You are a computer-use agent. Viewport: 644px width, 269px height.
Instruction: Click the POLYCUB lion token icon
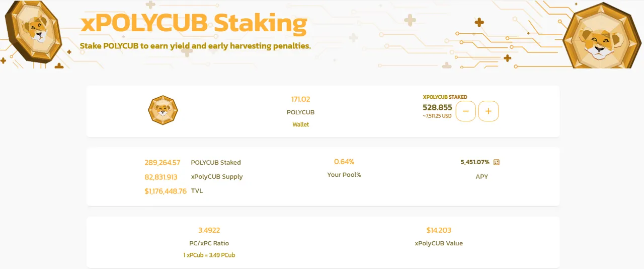pyautogui.click(x=163, y=110)
